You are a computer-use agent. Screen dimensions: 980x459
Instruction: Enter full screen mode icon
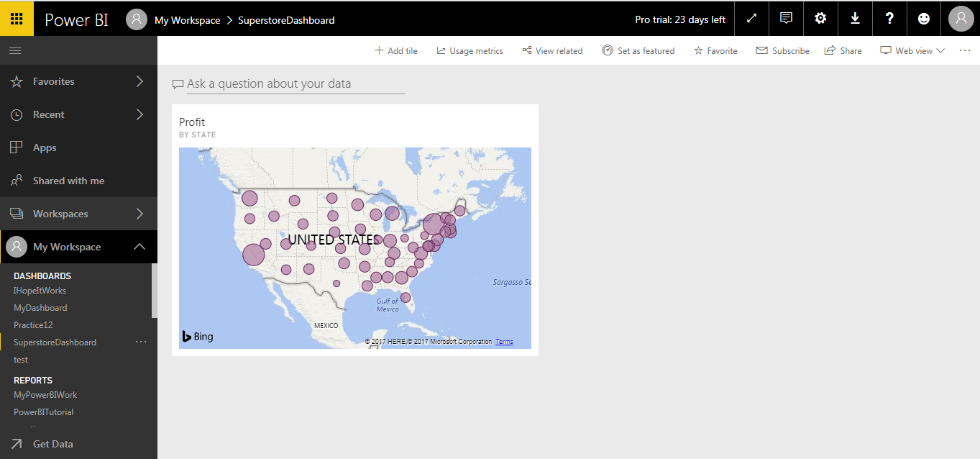[x=751, y=19]
